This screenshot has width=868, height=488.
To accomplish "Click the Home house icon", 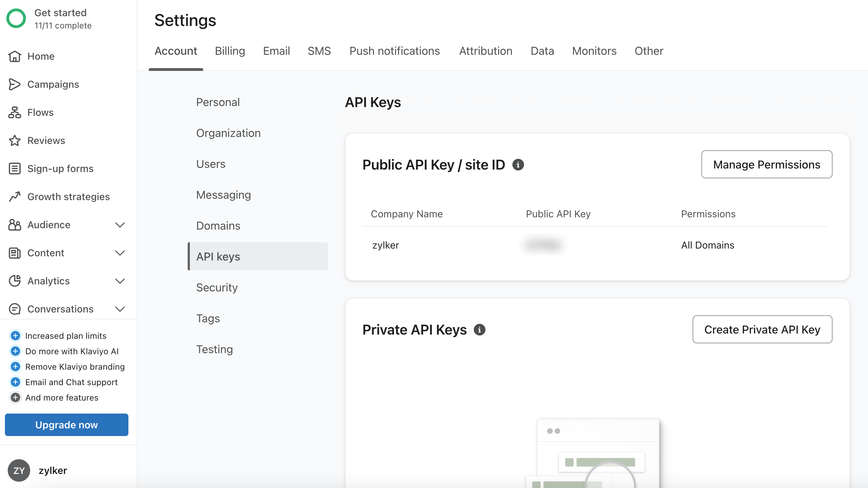I will coord(14,56).
